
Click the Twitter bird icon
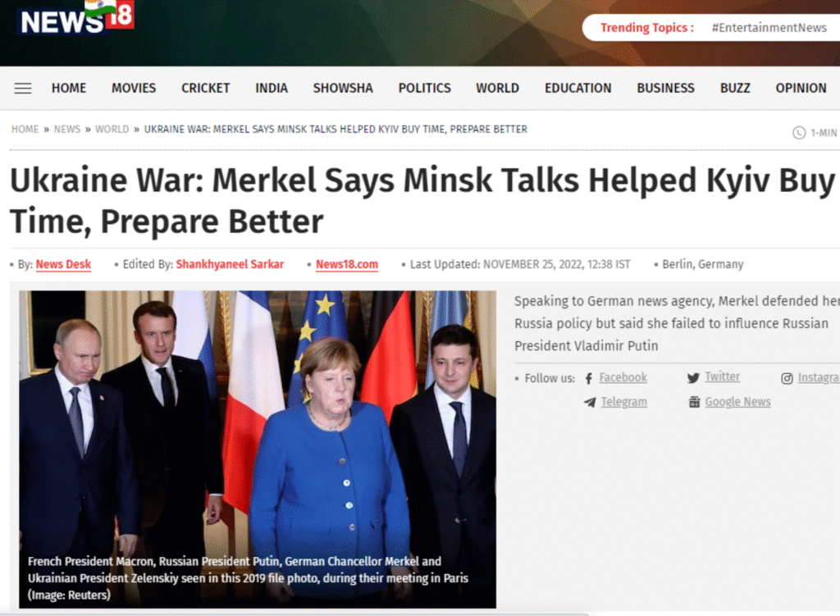[x=692, y=378]
